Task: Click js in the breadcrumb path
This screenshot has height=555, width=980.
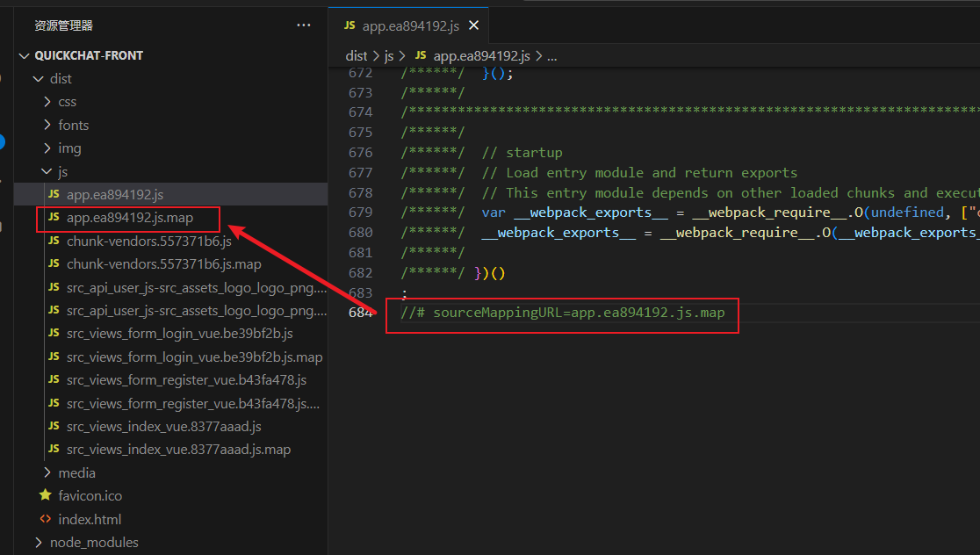Action: pyautogui.click(x=389, y=56)
